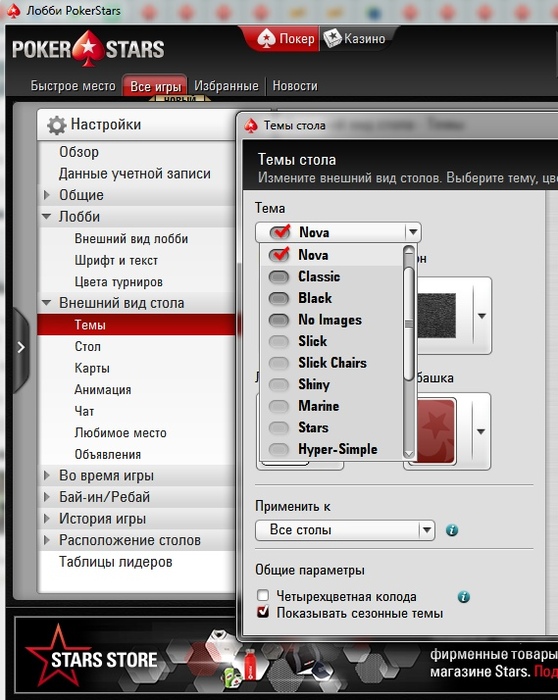Pick the No Images theme

(x=331, y=320)
